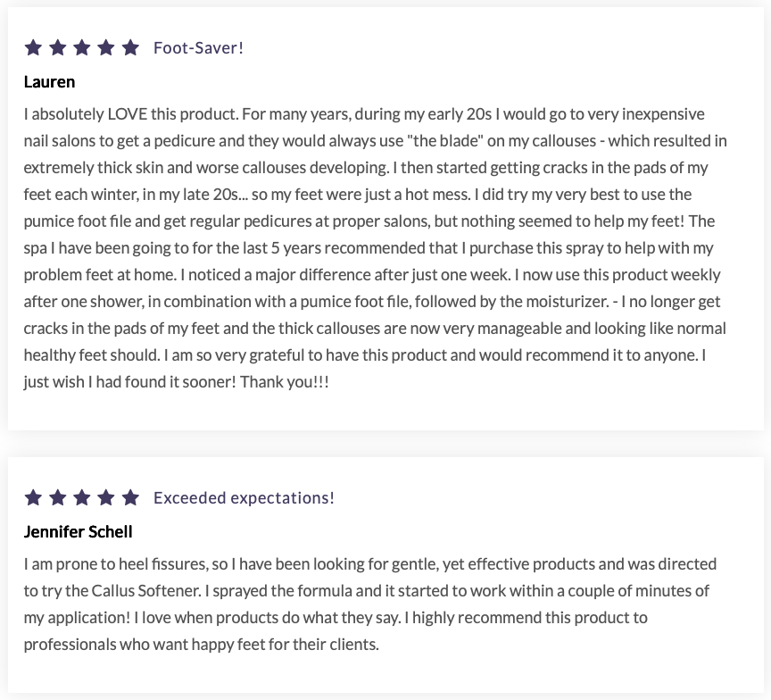Viewport: 771px width, 700px height.
Task: Click the capitalized word LOVE in Lauren's review
Action: pos(128,114)
